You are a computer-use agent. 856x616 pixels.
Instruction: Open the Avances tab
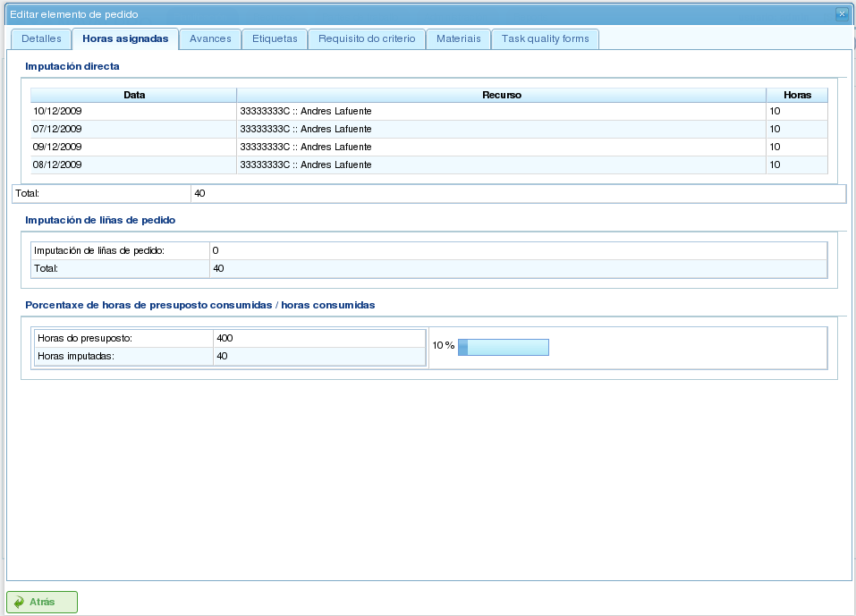[210, 39]
